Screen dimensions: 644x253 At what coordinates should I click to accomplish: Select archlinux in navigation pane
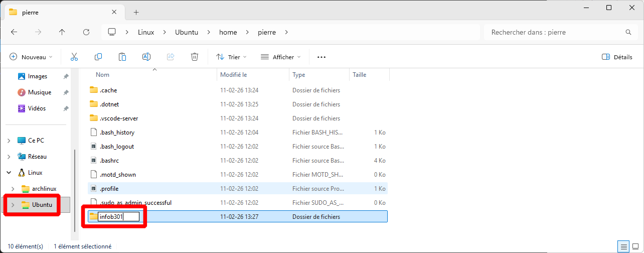tap(44, 189)
